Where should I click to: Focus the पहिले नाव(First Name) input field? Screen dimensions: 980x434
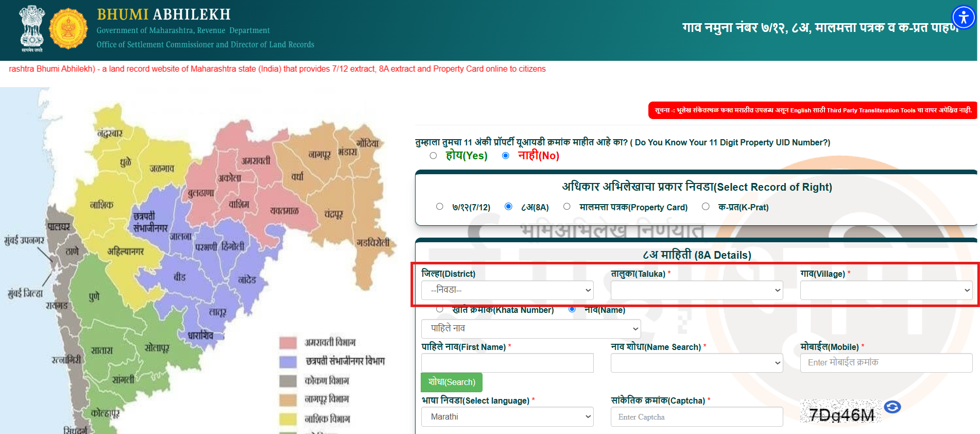point(507,363)
